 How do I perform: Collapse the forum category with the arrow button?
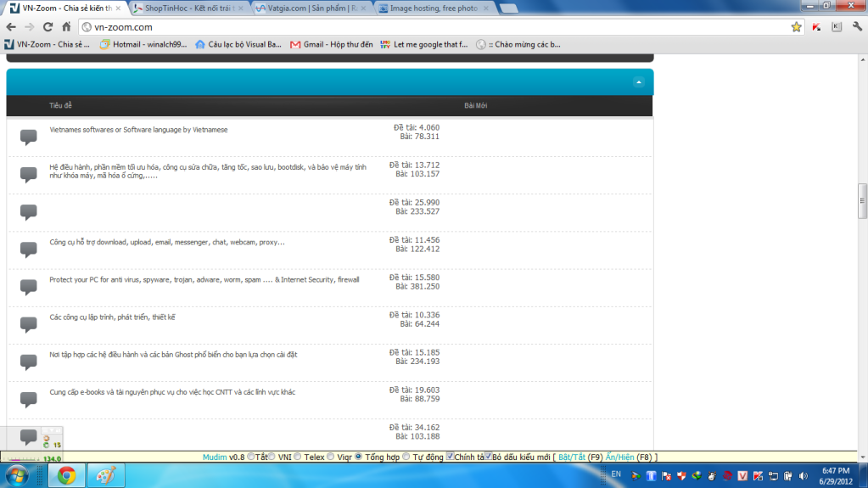[x=639, y=82]
